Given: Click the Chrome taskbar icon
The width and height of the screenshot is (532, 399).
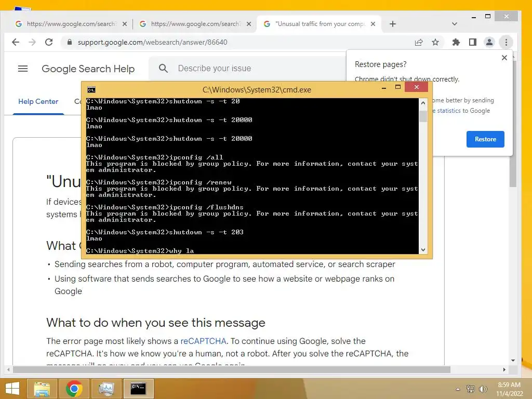Looking at the screenshot, I should coord(74,389).
